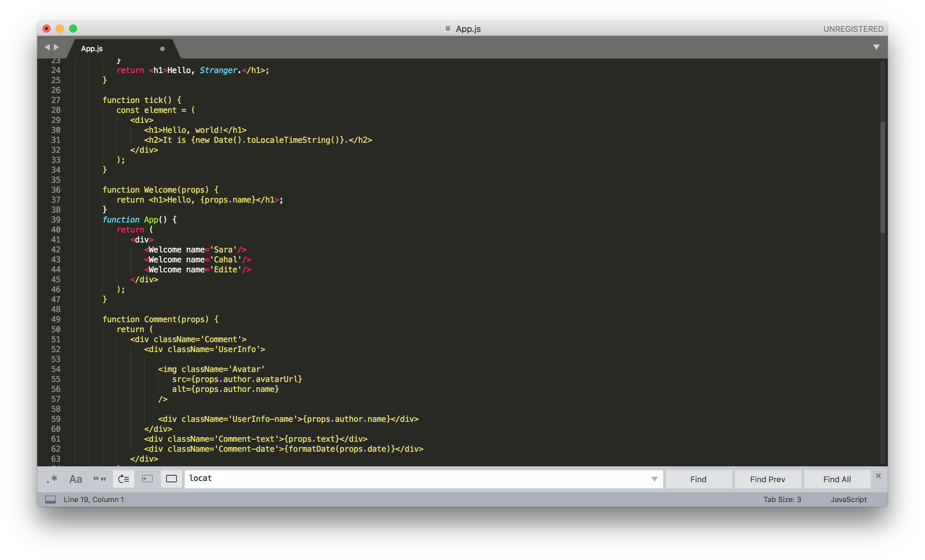This screenshot has width=925, height=560.
Task: Toggle highlight matches icon
Action: click(171, 479)
